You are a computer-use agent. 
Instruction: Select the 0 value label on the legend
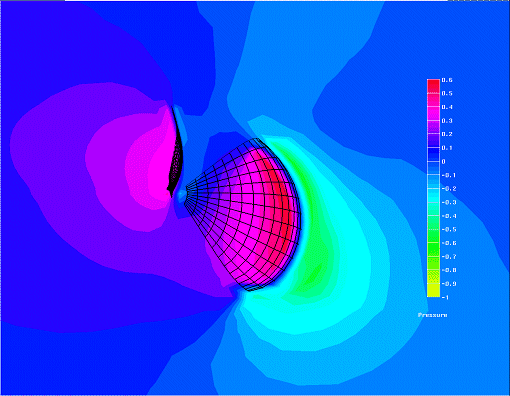443,162
